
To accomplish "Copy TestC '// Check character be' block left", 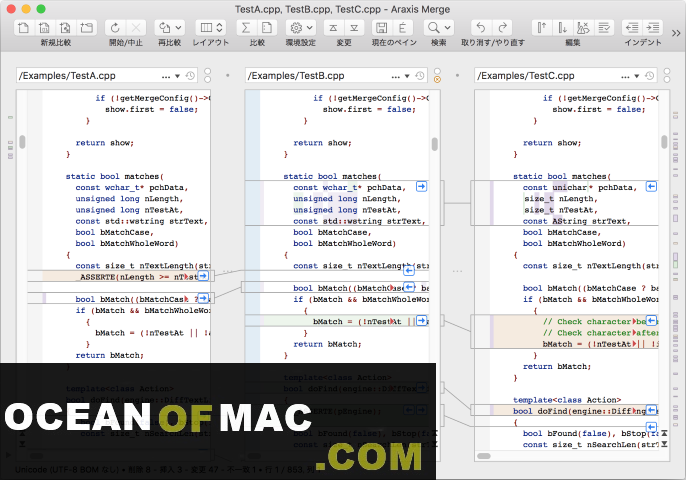I will 651,321.
